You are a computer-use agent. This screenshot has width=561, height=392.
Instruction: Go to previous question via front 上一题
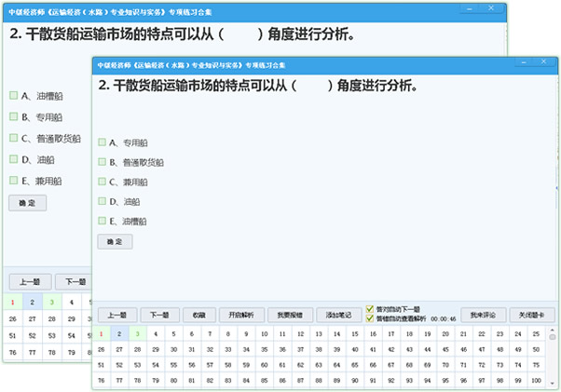click(116, 315)
